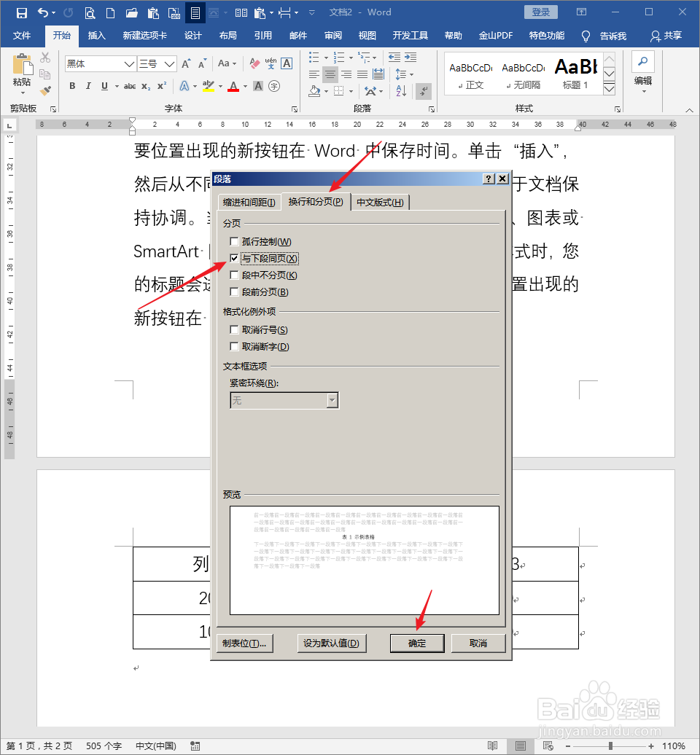The height and width of the screenshot is (755, 700).
Task: Open the font name dropdown showing 黑体
Action: click(128, 64)
